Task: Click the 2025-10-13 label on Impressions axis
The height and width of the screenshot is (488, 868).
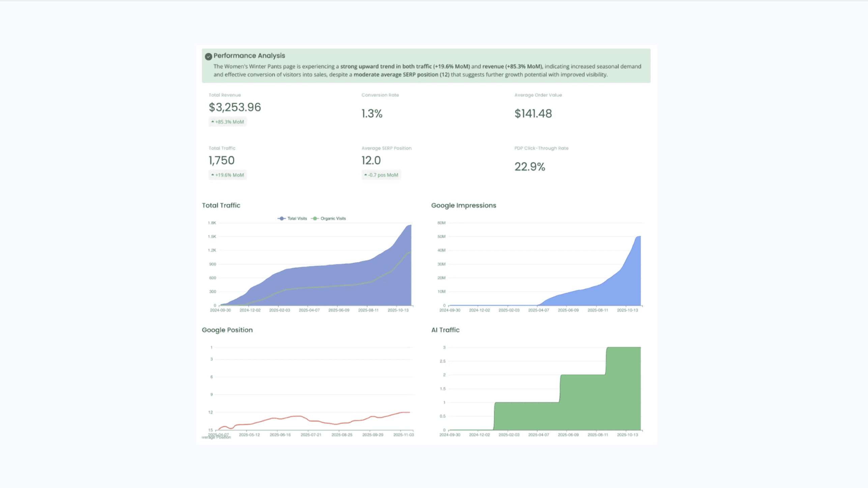Action: click(x=627, y=310)
